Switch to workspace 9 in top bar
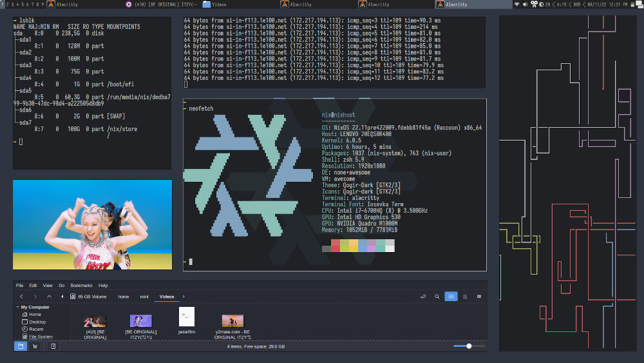Screen dimensions: 644x363 pos(43,4)
